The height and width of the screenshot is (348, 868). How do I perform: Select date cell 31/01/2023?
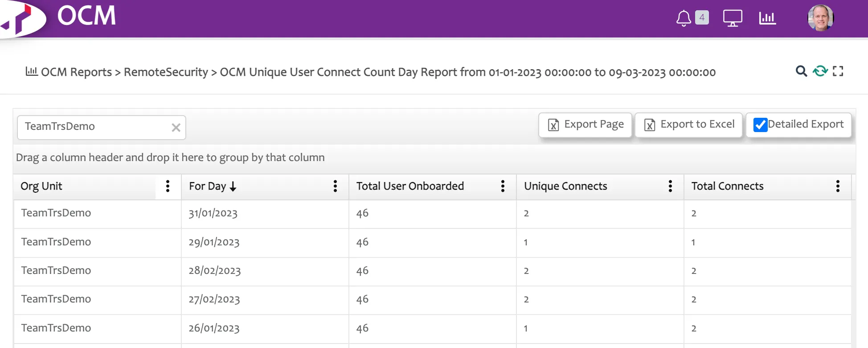click(213, 213)
